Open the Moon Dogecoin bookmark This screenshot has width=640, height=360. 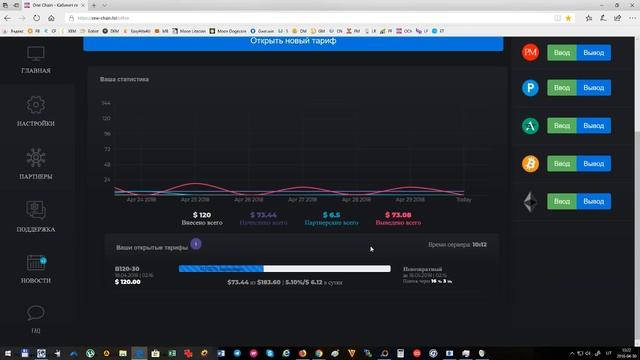coord(228,31)
